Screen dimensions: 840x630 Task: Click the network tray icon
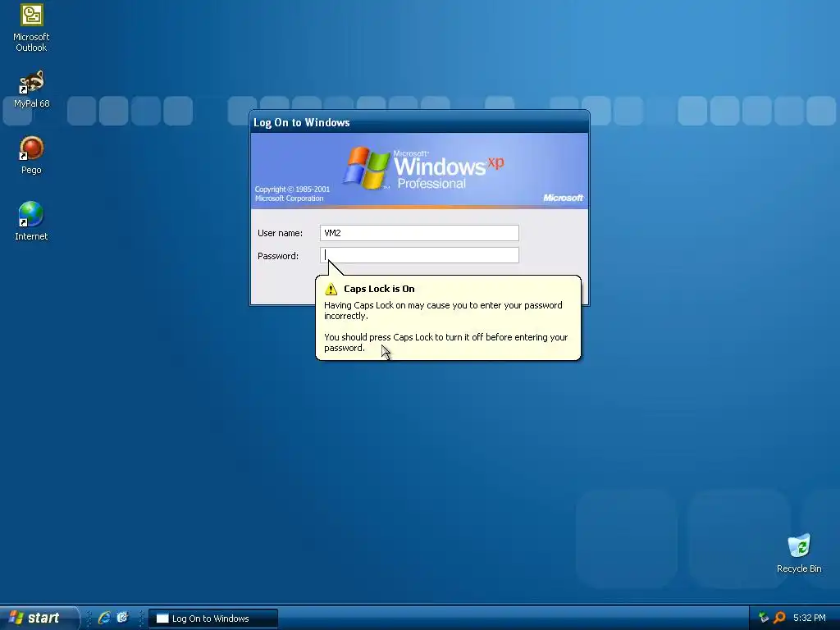click(764, 618)
